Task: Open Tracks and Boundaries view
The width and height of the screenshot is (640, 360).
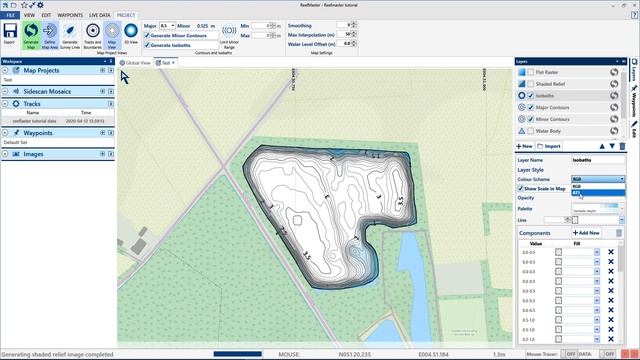Action: pos(93,36)
